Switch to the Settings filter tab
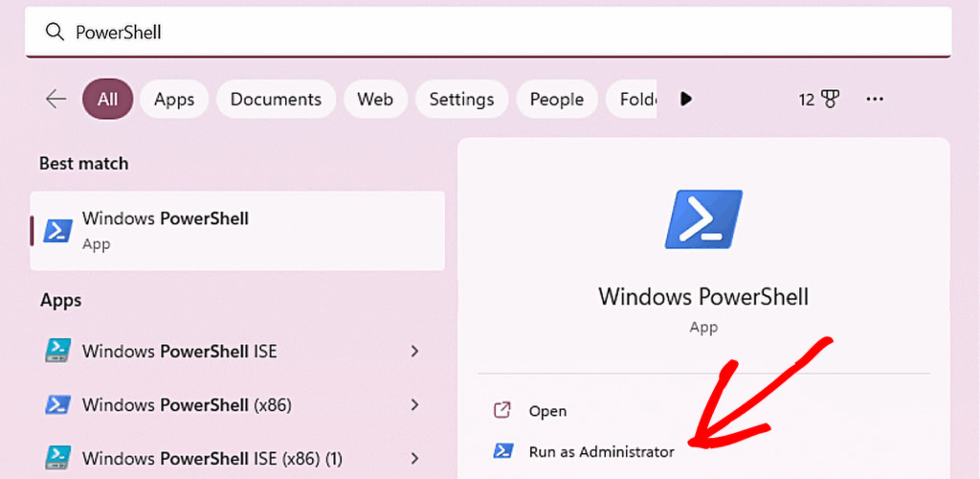This screenshot has height=479, width=980. pyautogui.click(x=461, y=99)
